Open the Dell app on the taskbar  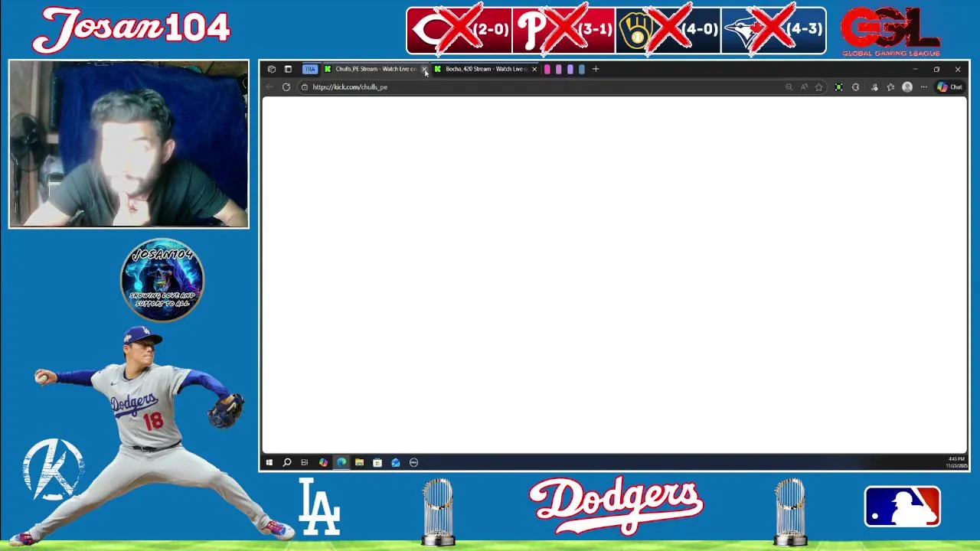(x=414, y=462)
